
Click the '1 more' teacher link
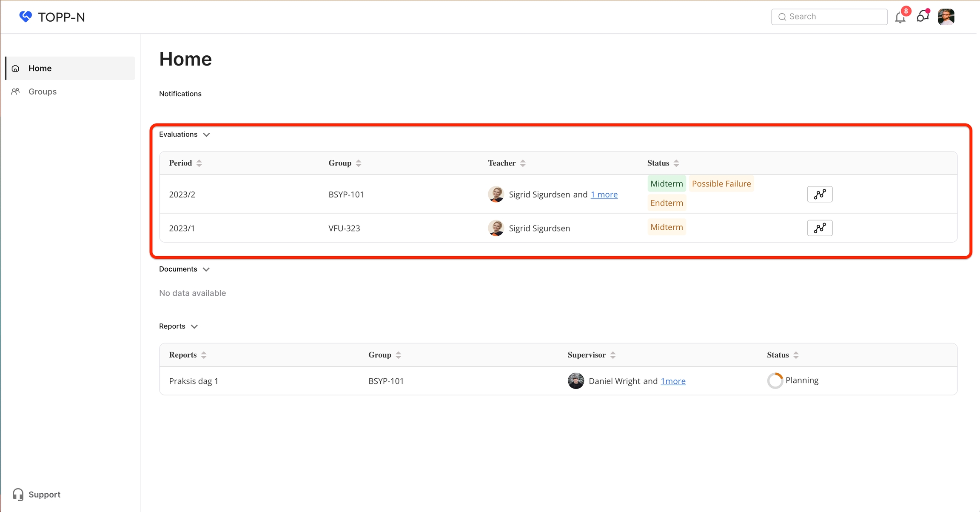pos(604,195)
